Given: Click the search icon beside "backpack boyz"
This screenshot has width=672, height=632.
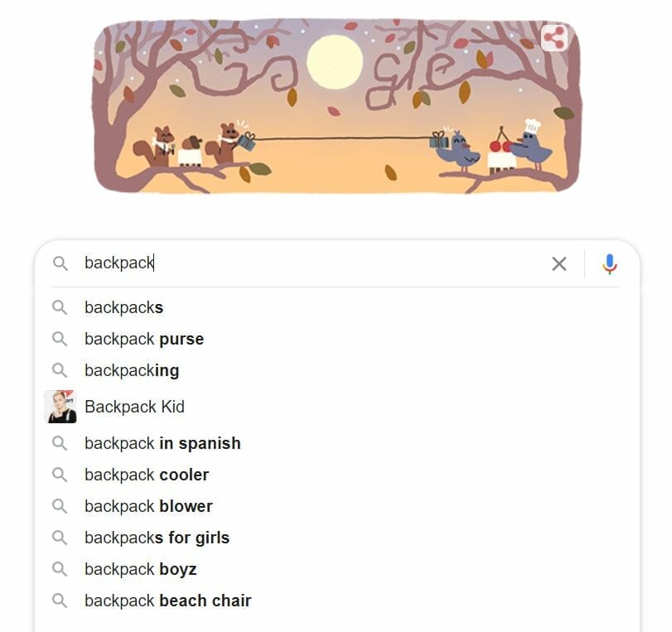Looking at the screenshot, I should (x=60, y=569).
